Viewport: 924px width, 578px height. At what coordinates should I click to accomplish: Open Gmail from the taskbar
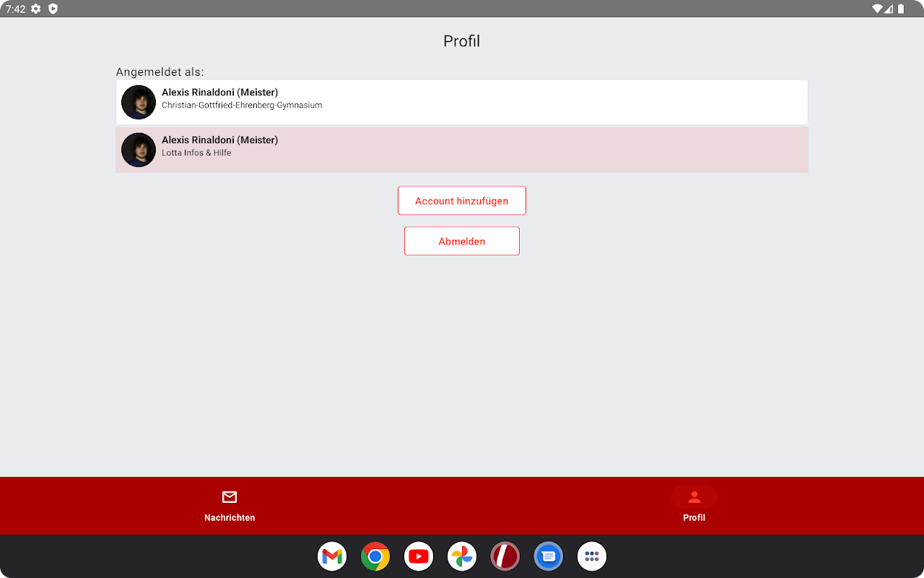[332, 556]
